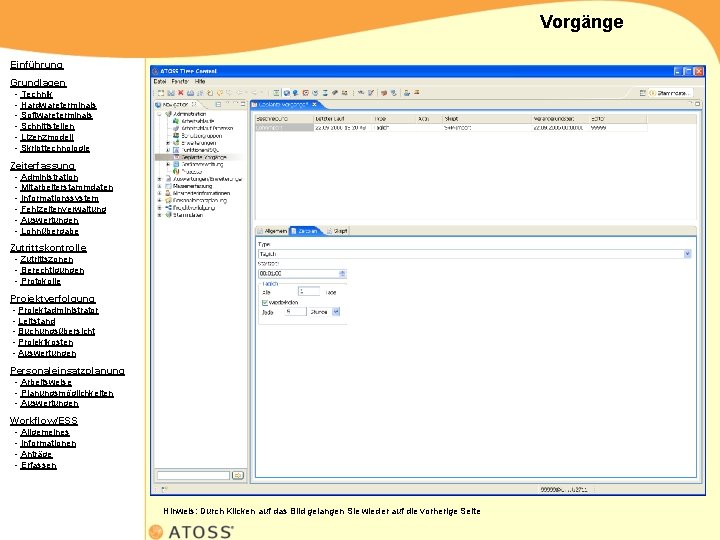Open the Personaleinsatzplanung section link
Image resolution: width=720 pixels, height=540 pixels.
coord(68,371)
